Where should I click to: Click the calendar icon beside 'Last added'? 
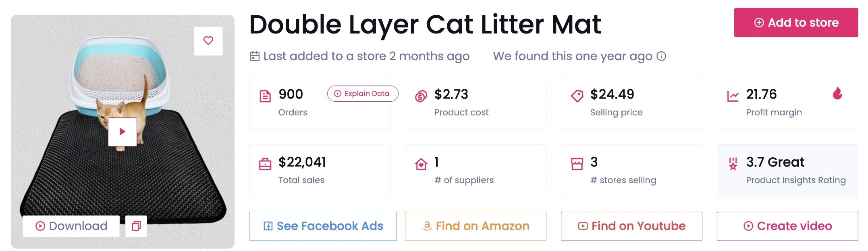point(255,56)
